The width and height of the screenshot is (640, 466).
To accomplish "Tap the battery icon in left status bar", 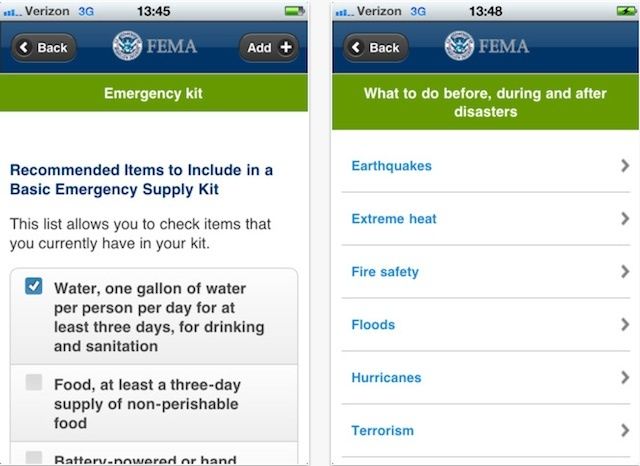I will tap(294, 11).
